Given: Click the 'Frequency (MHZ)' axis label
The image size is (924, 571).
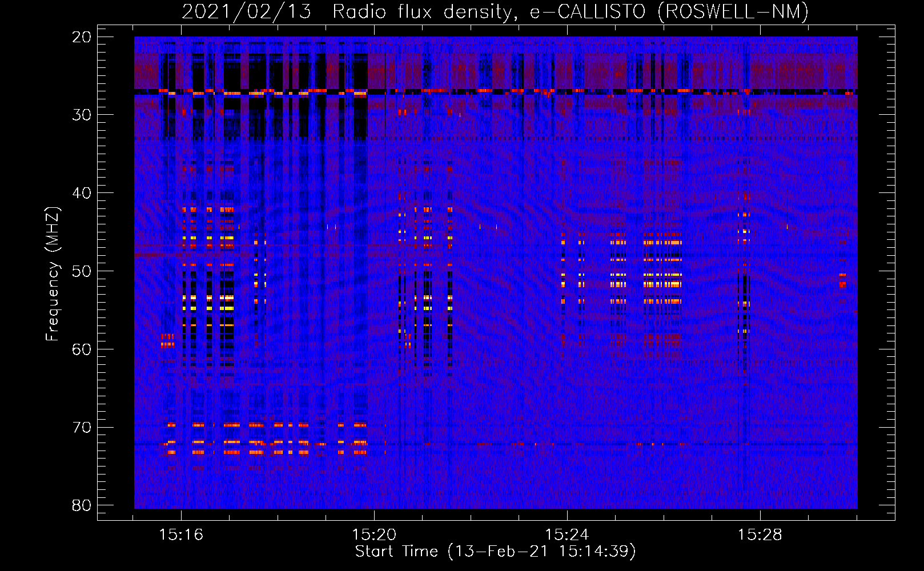Looking at the screenshot, I should tap(53, 274).
